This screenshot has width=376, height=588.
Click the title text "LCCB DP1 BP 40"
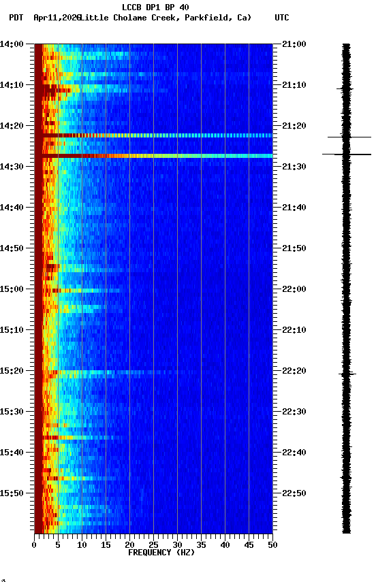pyautogui.click(x=155, y=7)
